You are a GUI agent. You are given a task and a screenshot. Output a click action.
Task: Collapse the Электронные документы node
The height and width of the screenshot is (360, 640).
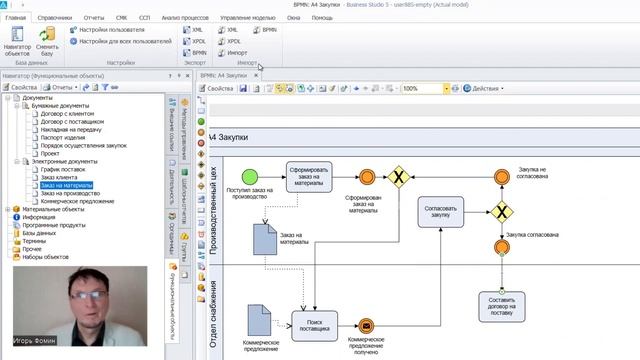[x=17, y=162]
